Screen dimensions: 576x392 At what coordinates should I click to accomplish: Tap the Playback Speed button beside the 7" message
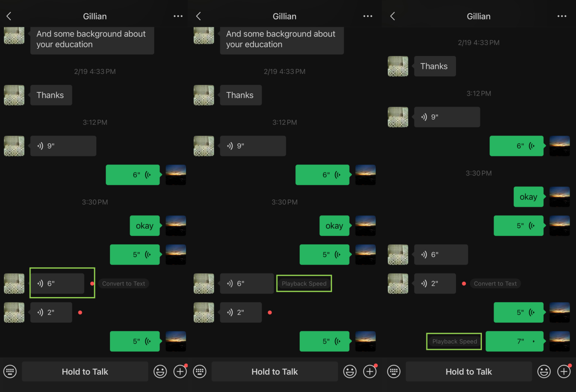click(x=454, y=341)
